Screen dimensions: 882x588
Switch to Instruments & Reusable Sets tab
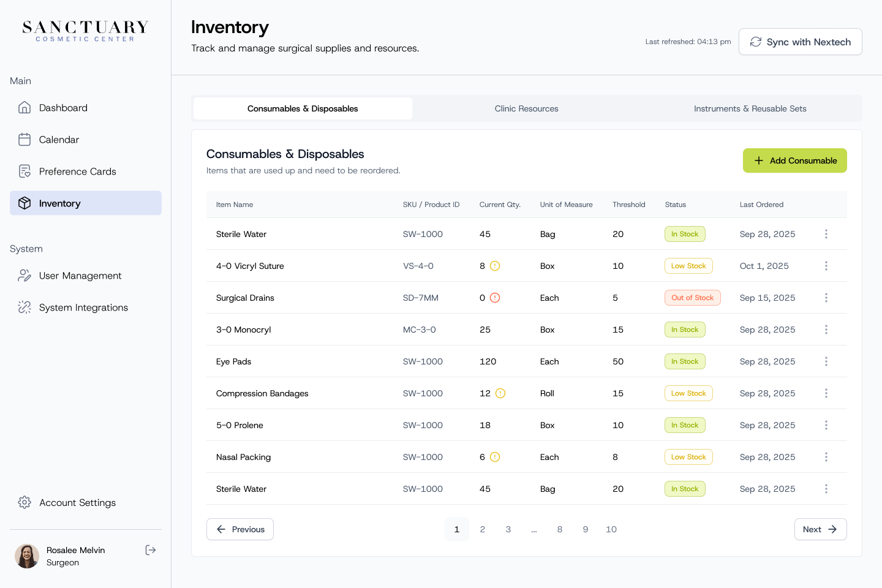[750, 108]
